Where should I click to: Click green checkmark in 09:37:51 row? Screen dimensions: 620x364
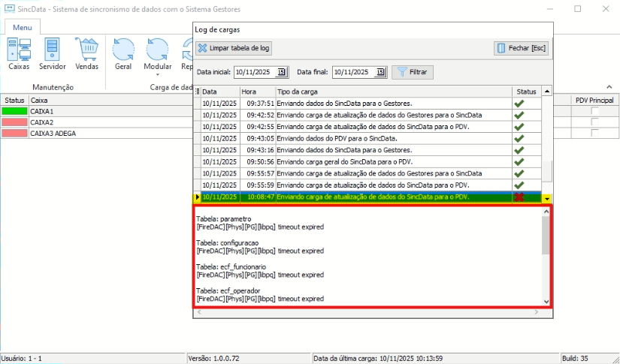519,104
